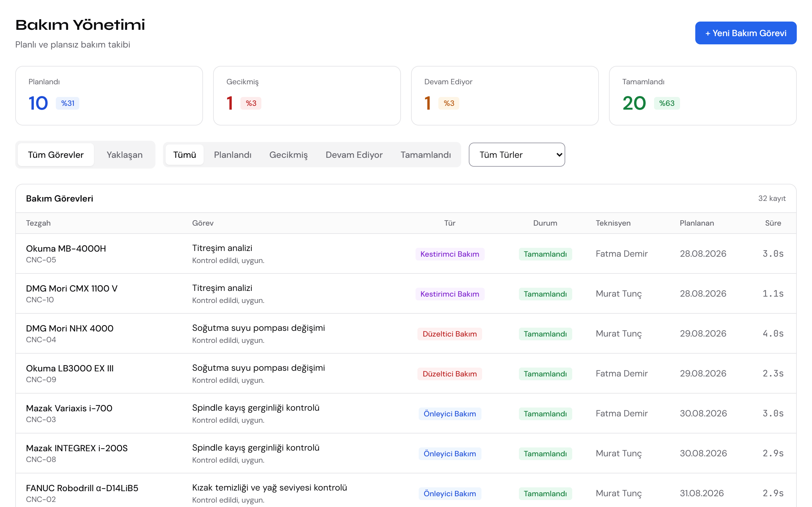Click the Önleyici Bakım badge for CNC-08
Screen dimensions: 812x507
450,454
